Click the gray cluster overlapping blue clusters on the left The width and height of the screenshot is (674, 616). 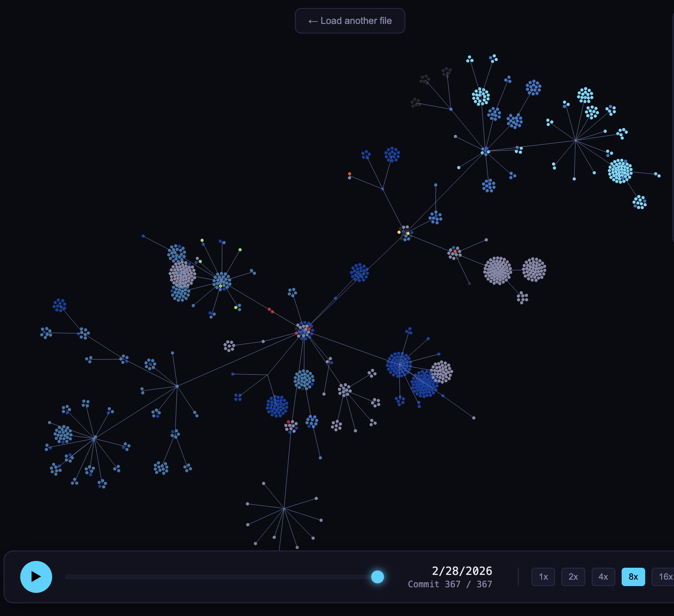point(182,274)
